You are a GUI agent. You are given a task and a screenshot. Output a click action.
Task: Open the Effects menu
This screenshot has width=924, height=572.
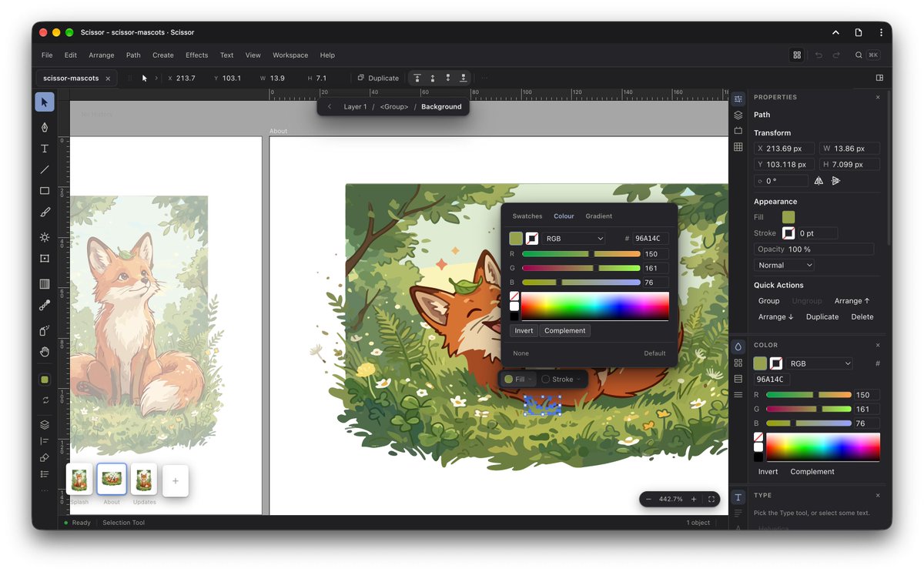[x=196, y=55]
